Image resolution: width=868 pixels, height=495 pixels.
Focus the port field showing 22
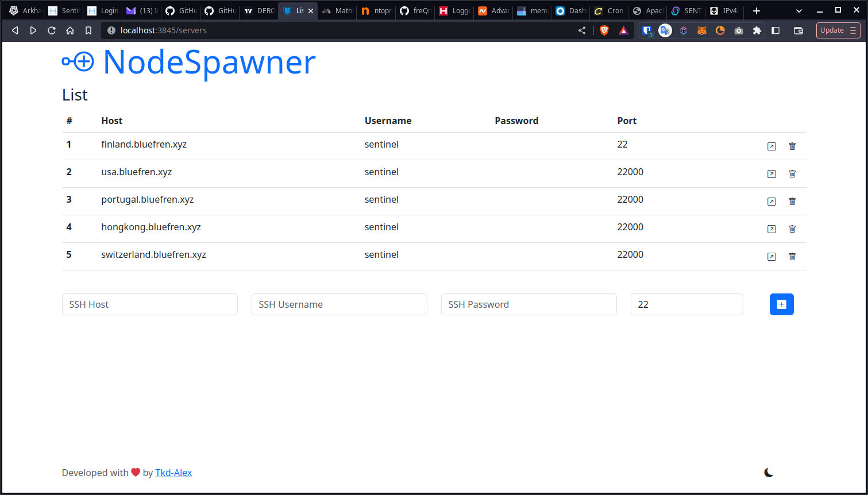[x=687, y=304]
